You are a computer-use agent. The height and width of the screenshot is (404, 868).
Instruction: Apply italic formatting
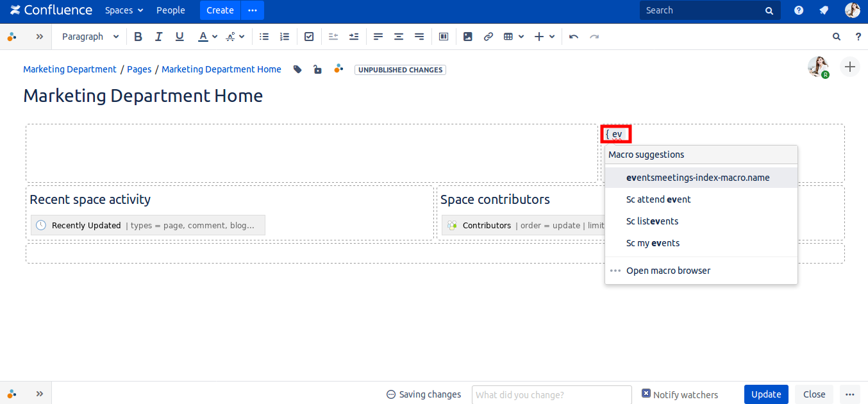point(158,37)
